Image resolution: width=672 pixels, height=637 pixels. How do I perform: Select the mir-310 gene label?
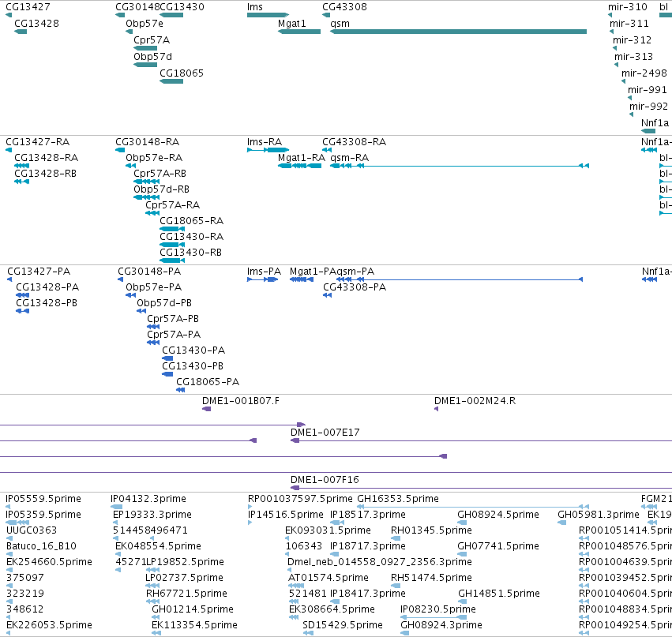628,7
